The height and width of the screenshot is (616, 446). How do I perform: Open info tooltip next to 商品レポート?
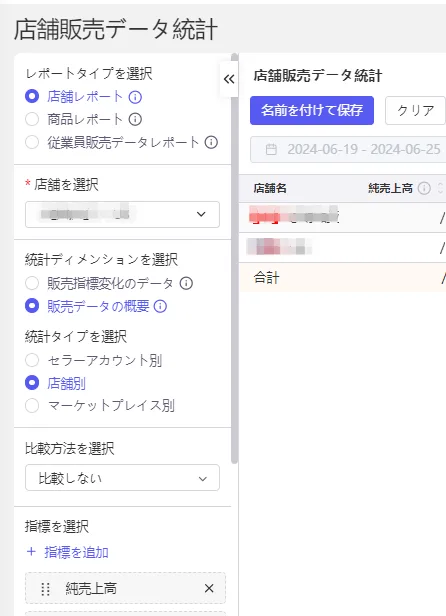click(x=135, y=119)
